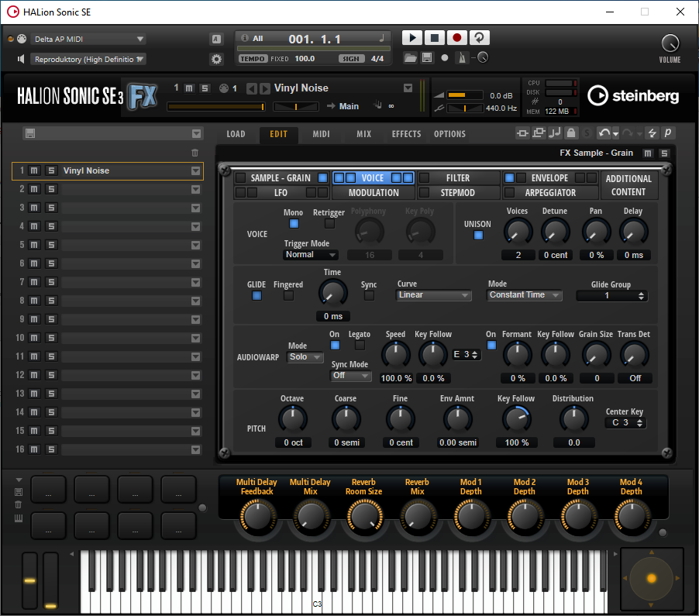Mute the FX Sample - Grain layer
This screenshot has width=699, height=616.
coord(648,153)
